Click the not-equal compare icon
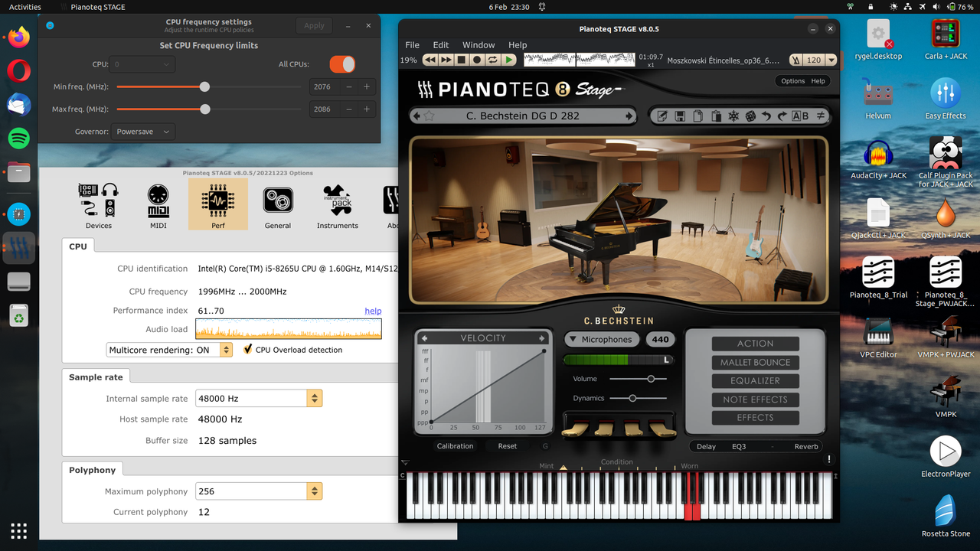 click(821, 116)
